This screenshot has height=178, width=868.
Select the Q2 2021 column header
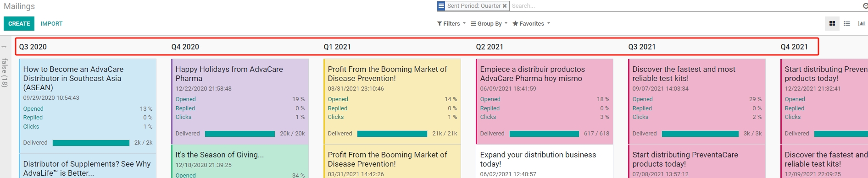tap(490, 47)
